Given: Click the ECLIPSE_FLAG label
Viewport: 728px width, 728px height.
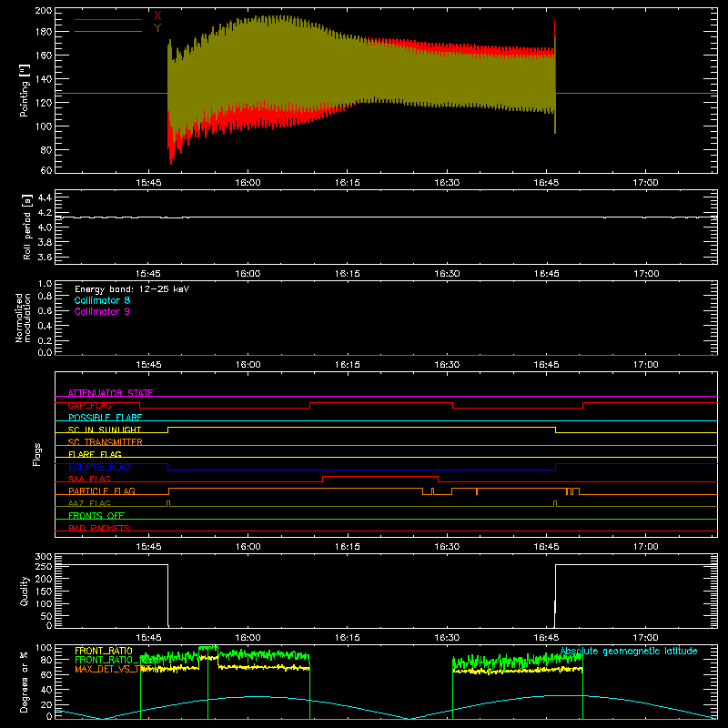Looking at the screenshot, I should click(99, 467).
